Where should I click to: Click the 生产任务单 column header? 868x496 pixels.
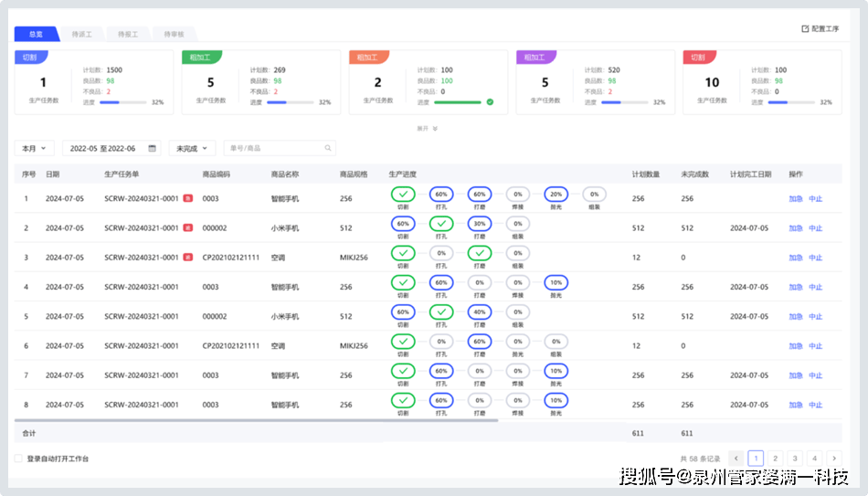tap(122, 174)
